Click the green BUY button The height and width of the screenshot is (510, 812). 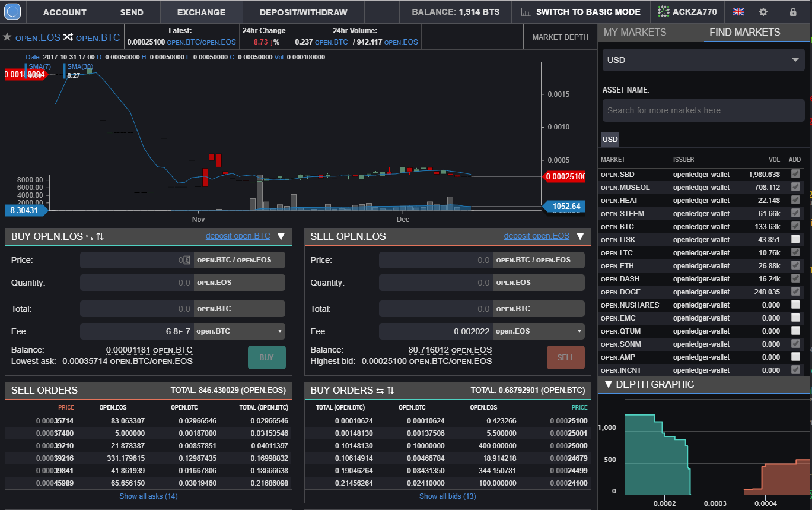267,357
